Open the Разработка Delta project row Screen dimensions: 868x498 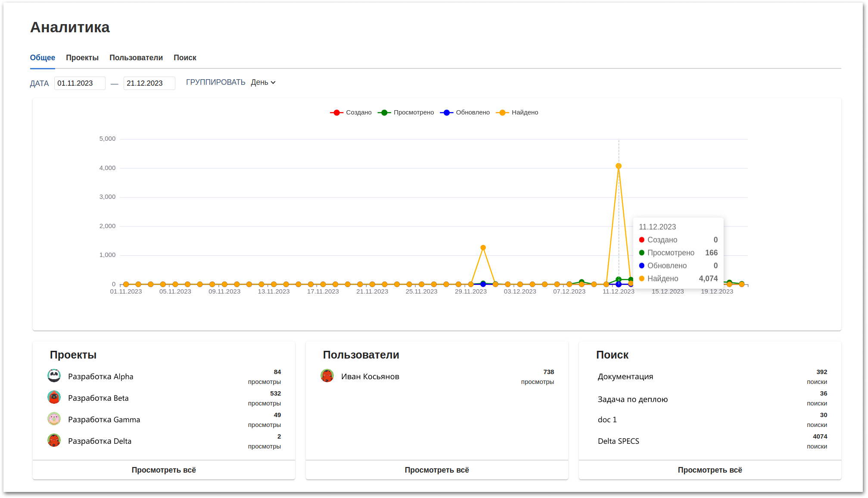(164, 441)
